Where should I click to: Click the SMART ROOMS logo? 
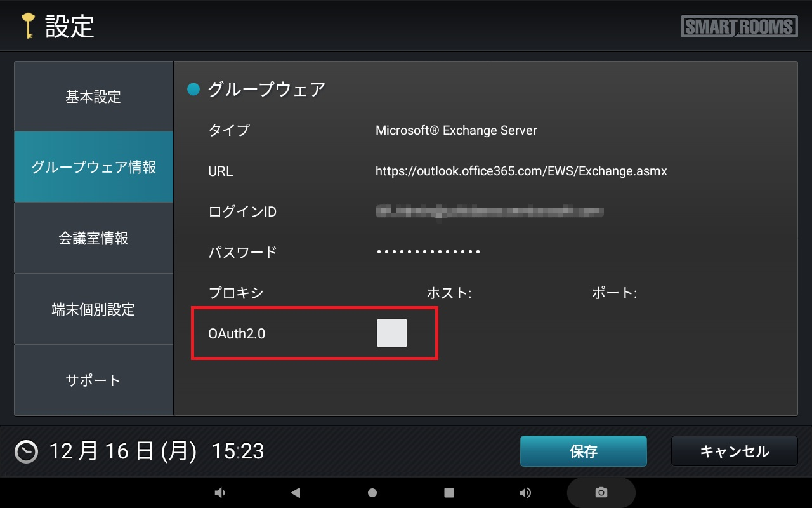[x=739, y=27]
